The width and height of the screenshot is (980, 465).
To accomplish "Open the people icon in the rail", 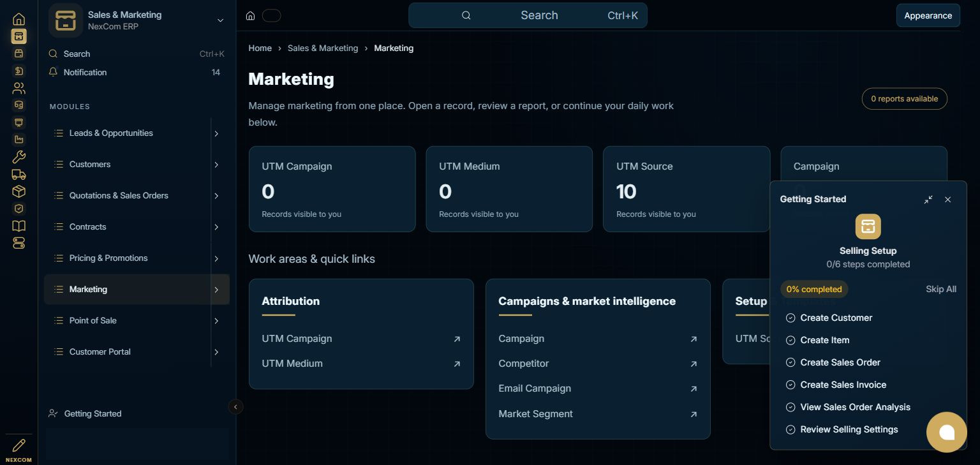I will tap(19, 88).
